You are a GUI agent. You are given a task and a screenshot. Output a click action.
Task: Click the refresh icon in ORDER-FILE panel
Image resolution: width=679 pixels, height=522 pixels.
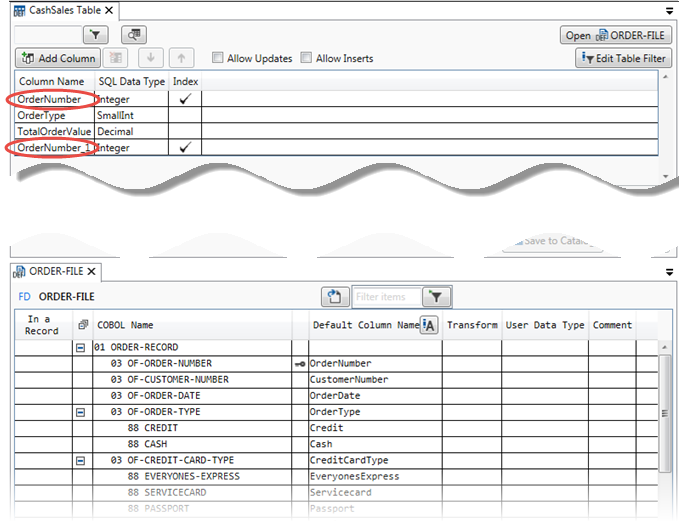click(333, 297)
